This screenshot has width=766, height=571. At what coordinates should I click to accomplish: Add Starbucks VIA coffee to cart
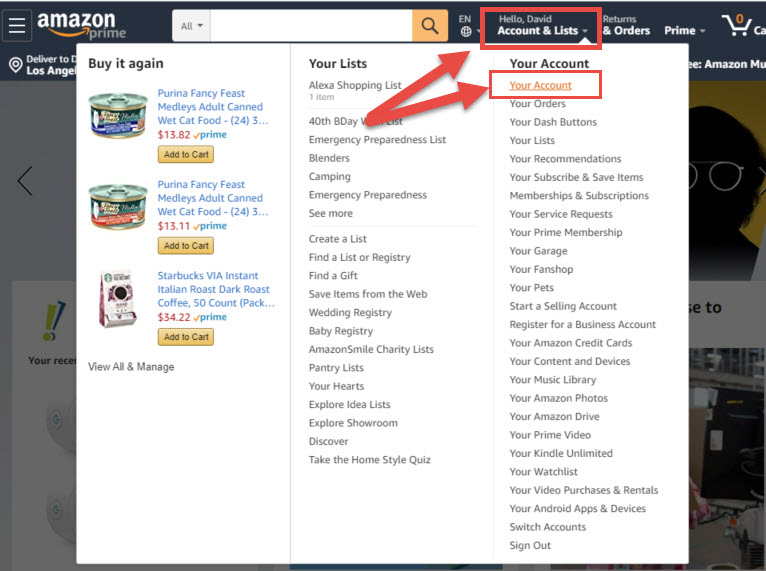186,337
